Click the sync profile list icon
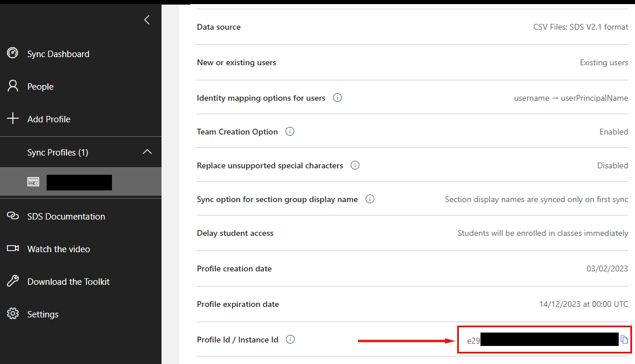 pyautogui.click(x=33, y=182)
